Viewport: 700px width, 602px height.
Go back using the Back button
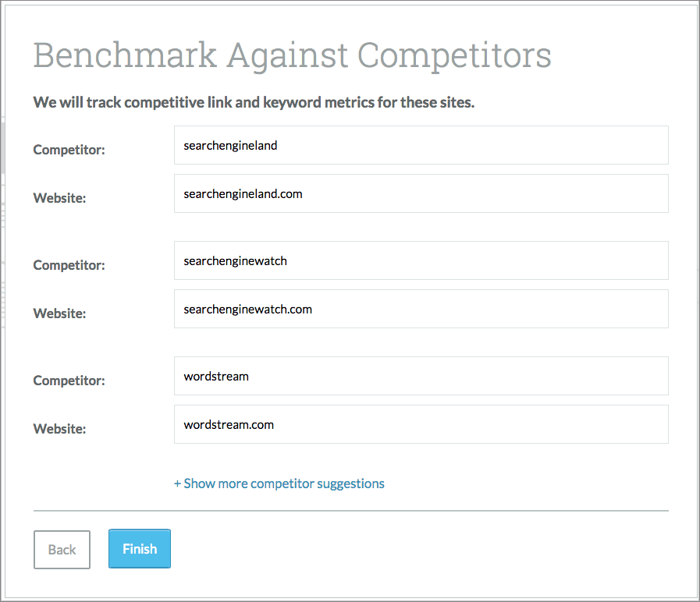[x=62, y=549]
